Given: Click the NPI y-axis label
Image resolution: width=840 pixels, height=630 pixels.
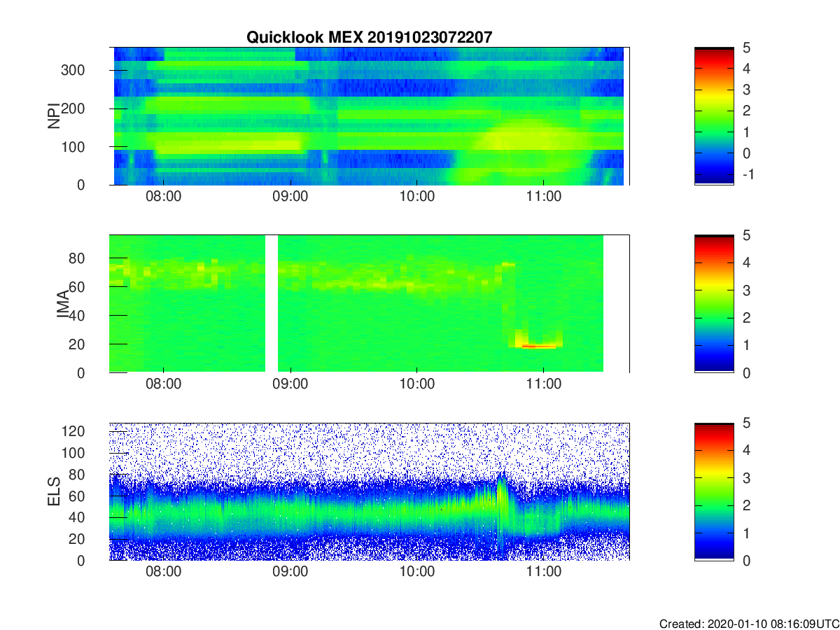Looking at the screenshot, I should coord(53,116).
